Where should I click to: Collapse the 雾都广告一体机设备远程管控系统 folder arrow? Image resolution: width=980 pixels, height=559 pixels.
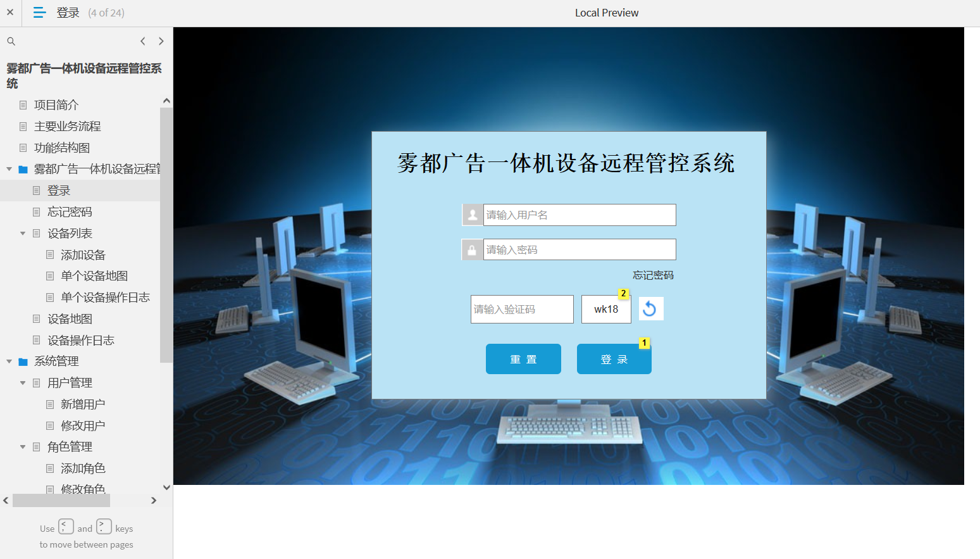(9, 169)
